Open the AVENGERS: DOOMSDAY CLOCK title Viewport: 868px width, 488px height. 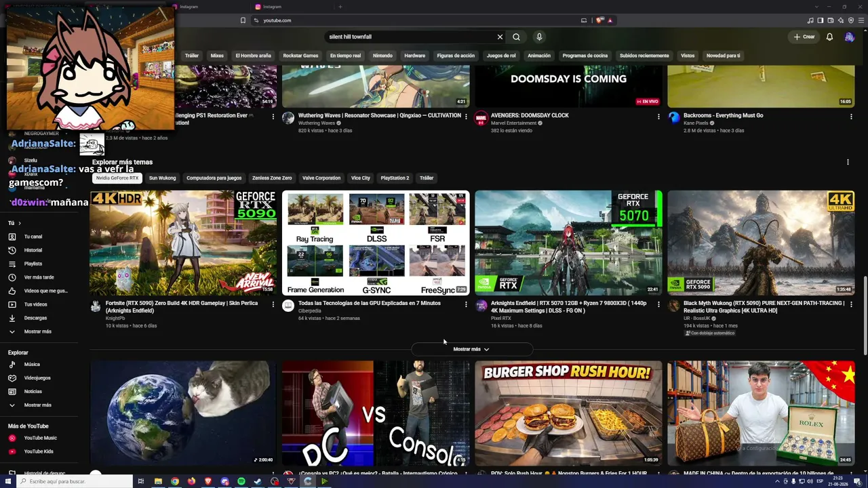[530, 115]
